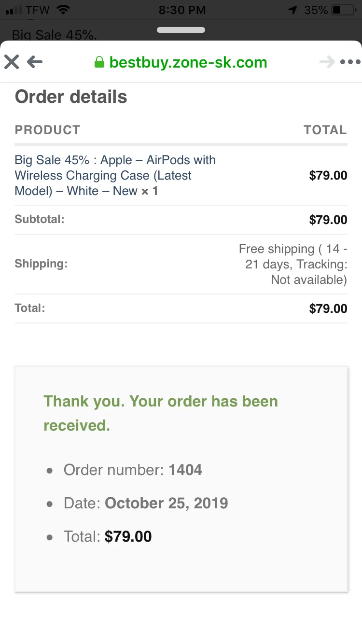Tap the green padlock security icon

tap(99, 62)
